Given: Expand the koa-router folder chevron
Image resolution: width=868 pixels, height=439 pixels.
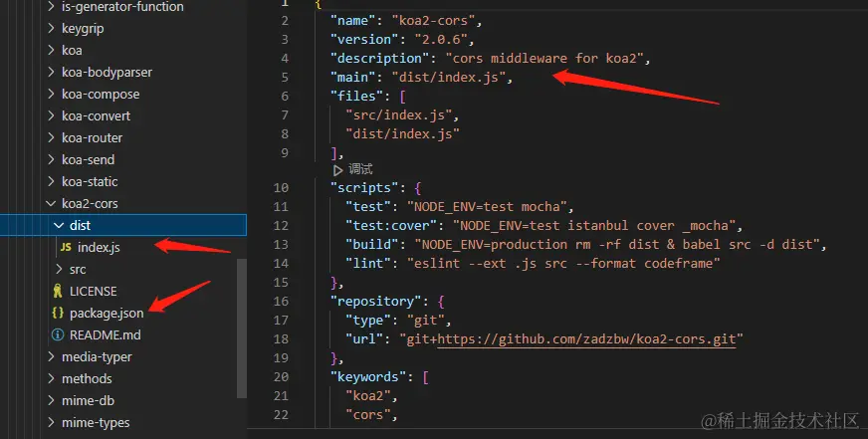Looking at the screenshot, I should click(51, 137).
